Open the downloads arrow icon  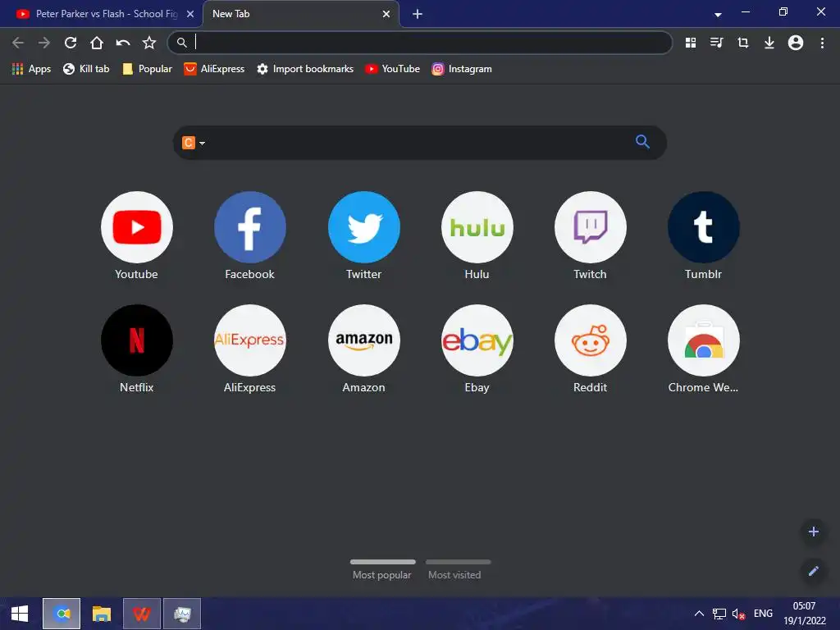[x=769, y=43]
